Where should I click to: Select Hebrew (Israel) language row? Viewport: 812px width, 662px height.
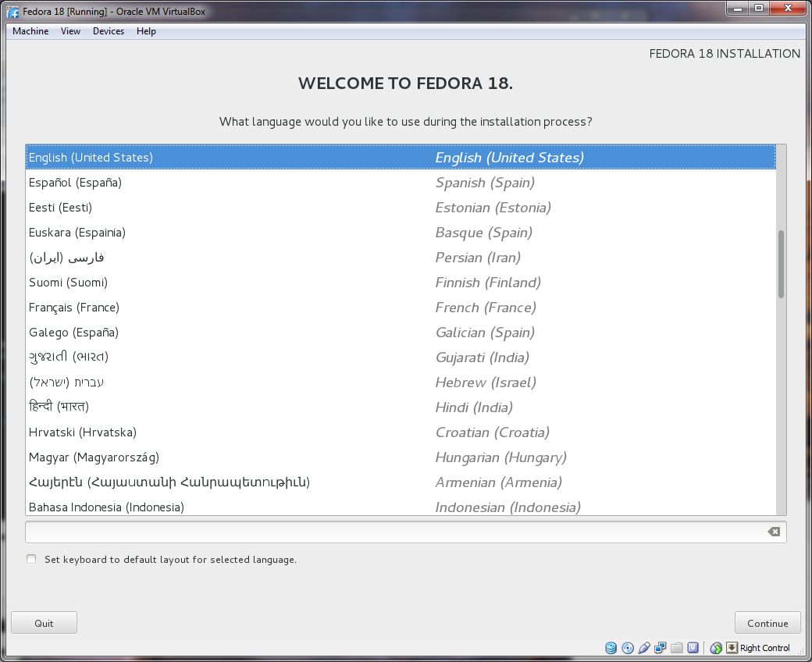tap(401, 382)
